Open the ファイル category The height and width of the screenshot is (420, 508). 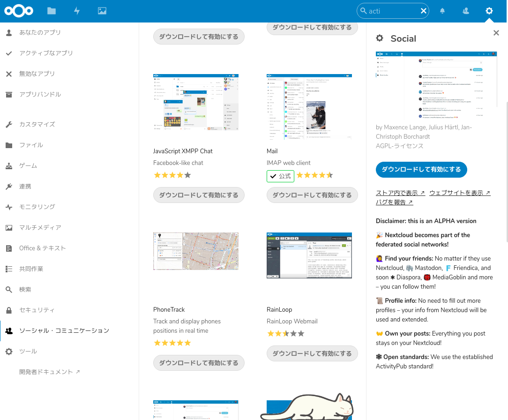(x=31, y=145)
